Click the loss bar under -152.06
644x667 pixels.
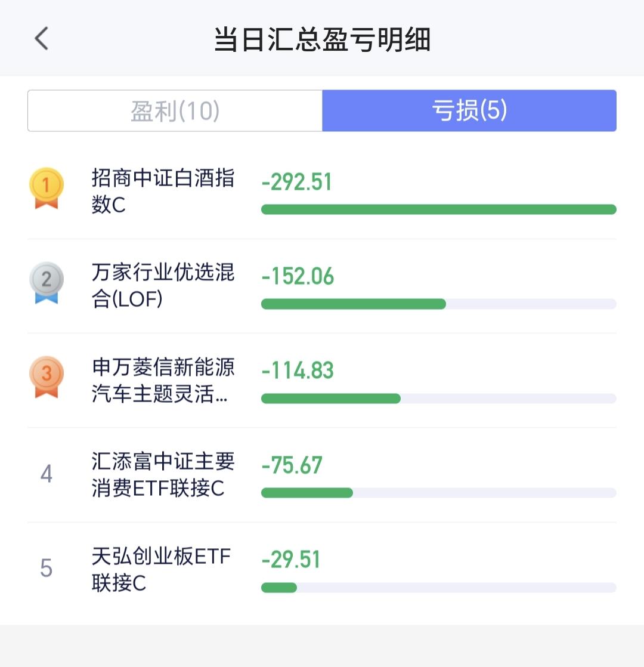pyautogui.click(x=354, y=304)
